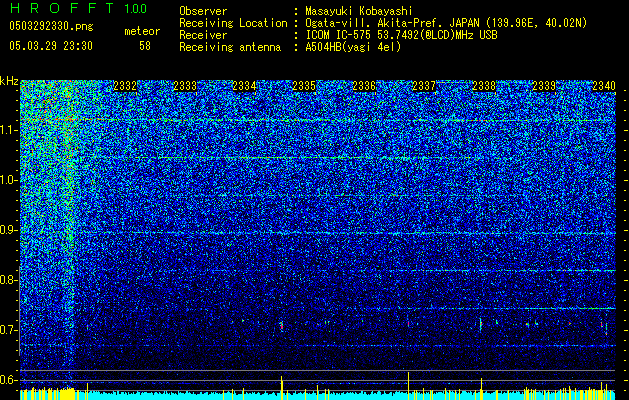Click the tall yellow peak below 2337

tap(408, 384)
